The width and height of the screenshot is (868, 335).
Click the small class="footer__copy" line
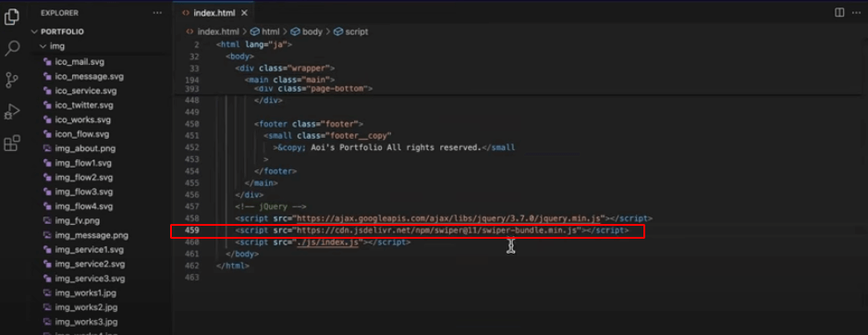point(328,135)
